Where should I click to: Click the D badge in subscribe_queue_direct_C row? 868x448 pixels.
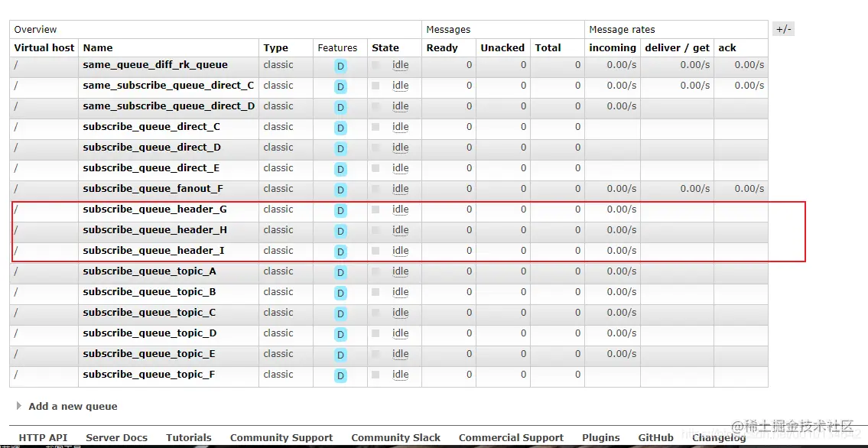(340, 128)
